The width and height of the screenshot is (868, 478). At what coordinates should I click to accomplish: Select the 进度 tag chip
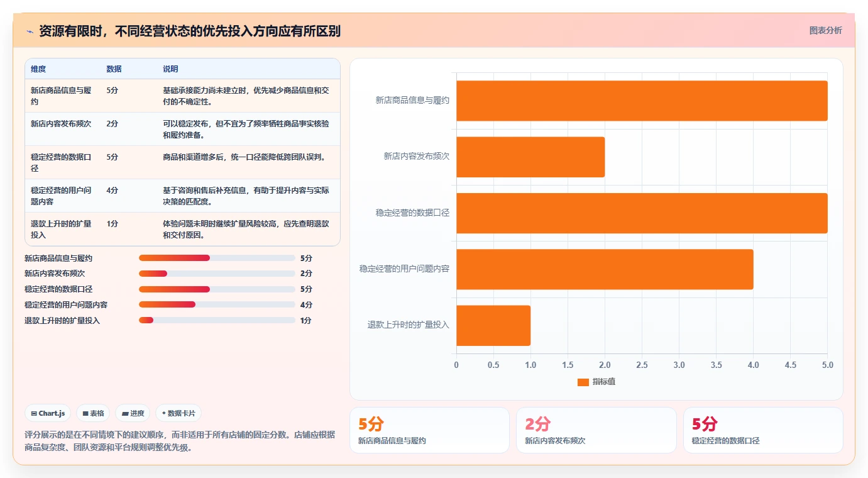pos(133,413)
